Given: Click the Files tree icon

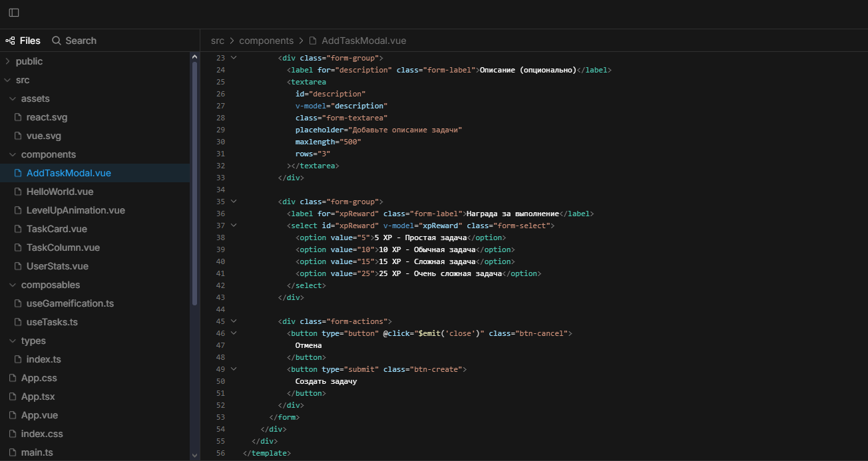Looking at the screenshot, I should [x=10, y=41].
